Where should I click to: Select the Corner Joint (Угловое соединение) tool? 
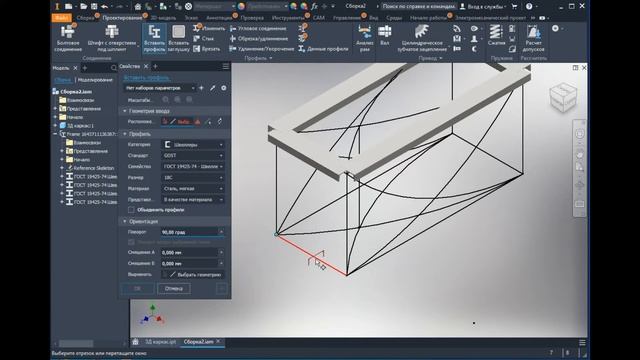coord(258,29)
